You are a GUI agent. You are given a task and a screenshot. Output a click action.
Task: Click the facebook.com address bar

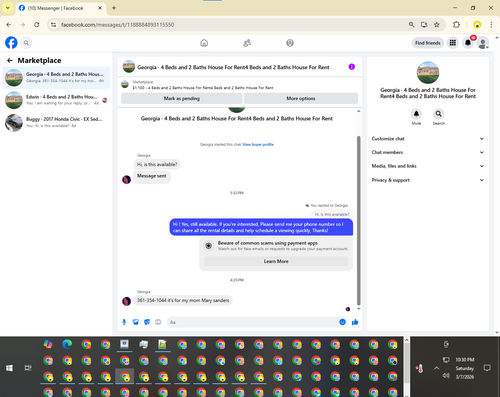tap(230, 25)
